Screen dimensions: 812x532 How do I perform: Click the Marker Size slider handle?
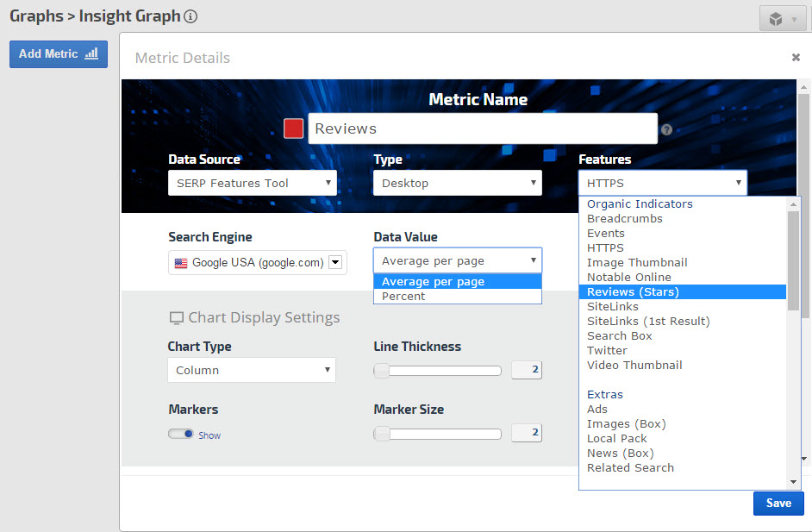coord(381,434)
